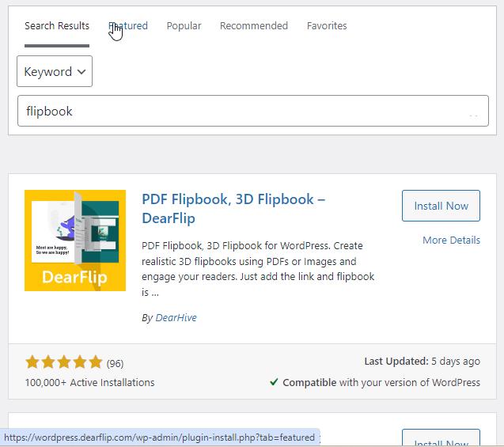Click the chevron arrow beside Keyword
This screenshot has height=447, width=504.
click(81, 72)
